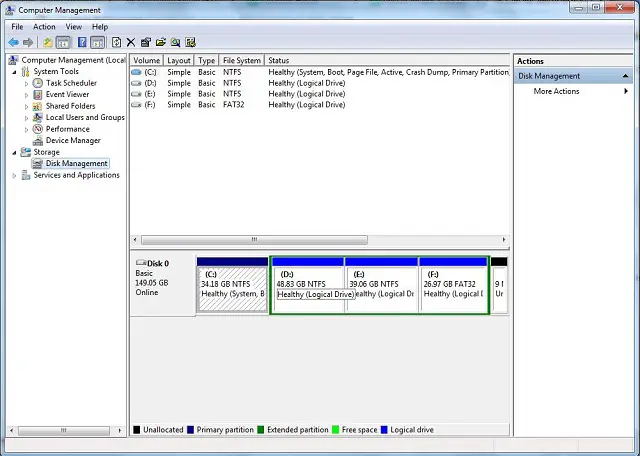Click the Forward arrow toolbar icon
This screenshot has width=640, height=456.
click(x=28, y=42)
